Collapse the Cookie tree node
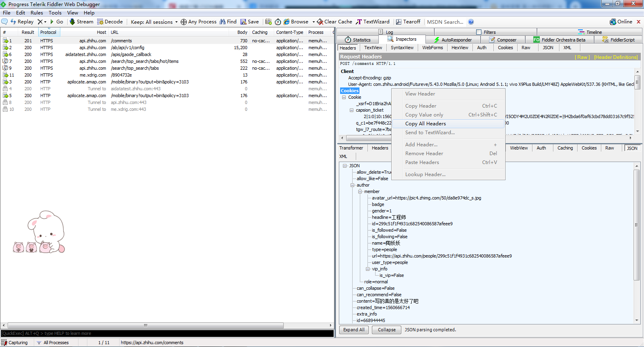 [344, 97]
